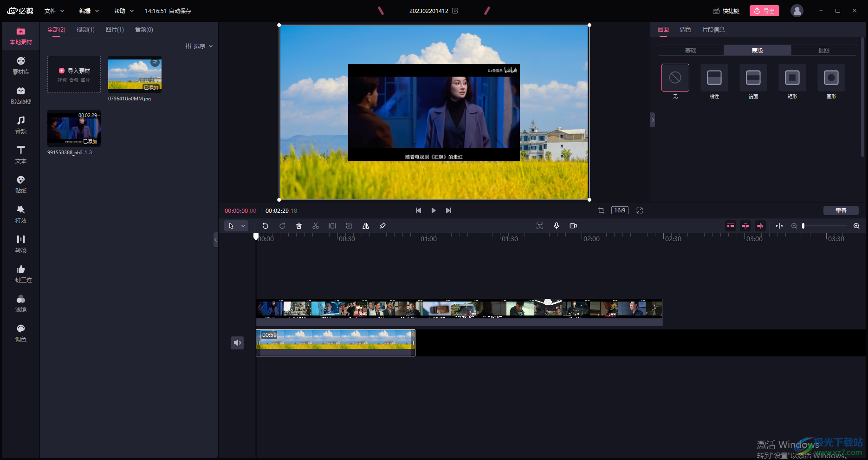
Task: Open the B站热梗 panel
Action: (21, 96)
